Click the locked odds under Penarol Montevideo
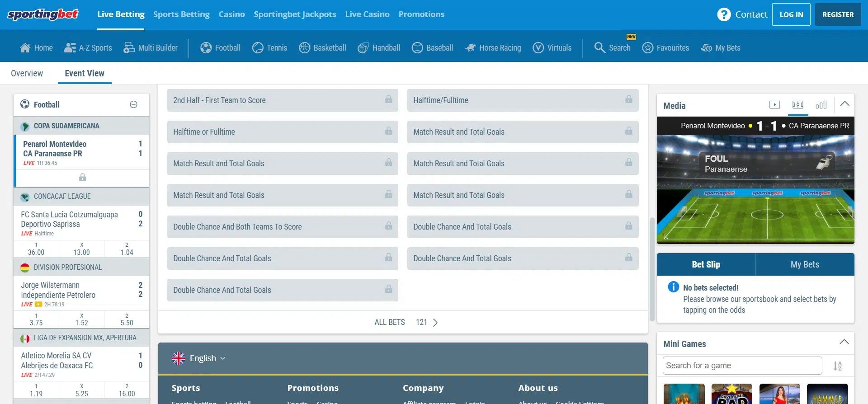 (82, 178)
